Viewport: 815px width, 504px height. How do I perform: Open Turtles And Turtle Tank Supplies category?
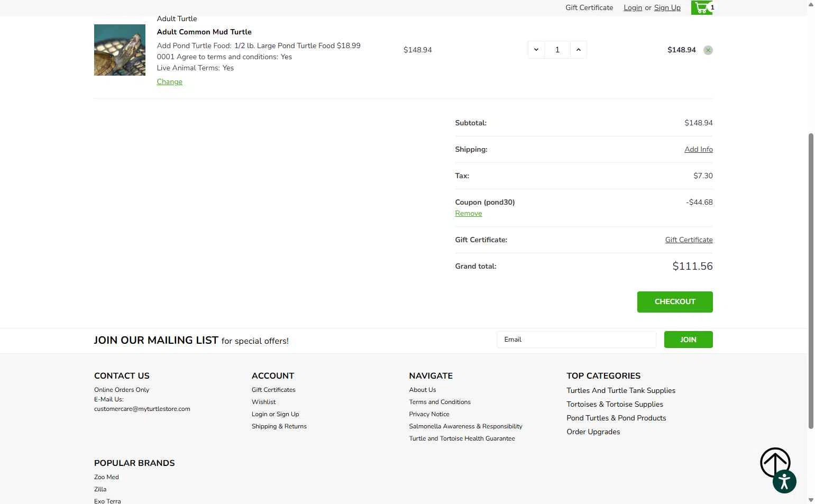621,390
